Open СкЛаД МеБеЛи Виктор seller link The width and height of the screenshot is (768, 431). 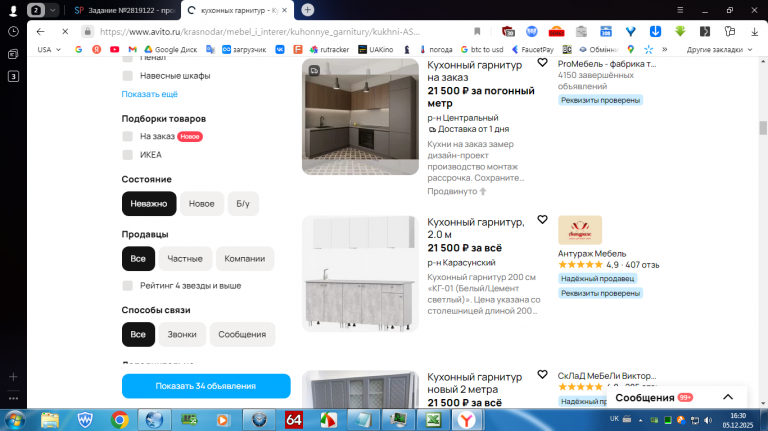[607, 376]
